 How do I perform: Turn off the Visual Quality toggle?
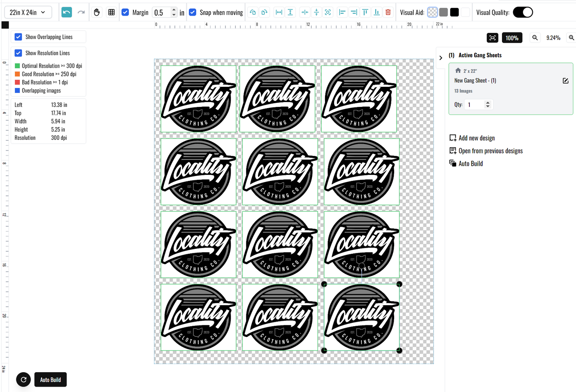tap(523, 12)
